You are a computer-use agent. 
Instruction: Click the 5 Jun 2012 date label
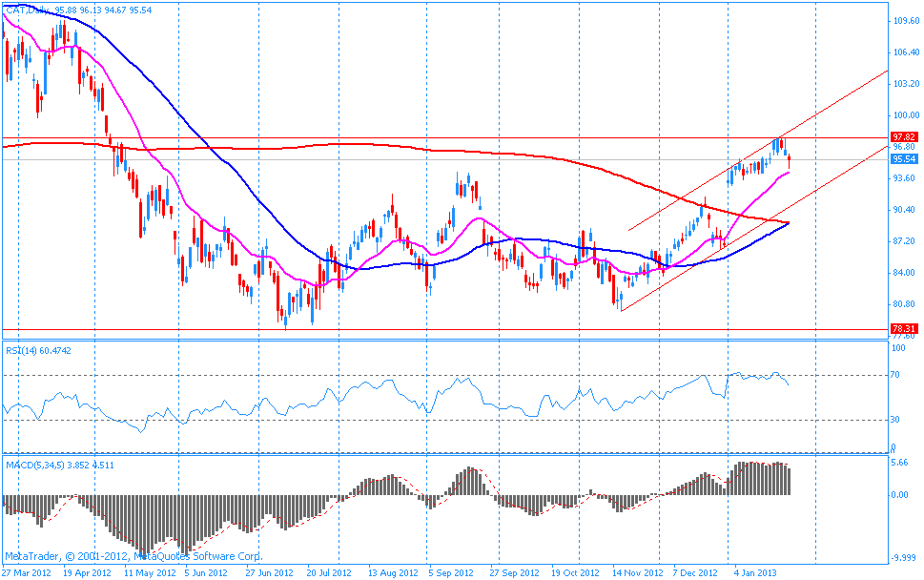click(205, 573)
